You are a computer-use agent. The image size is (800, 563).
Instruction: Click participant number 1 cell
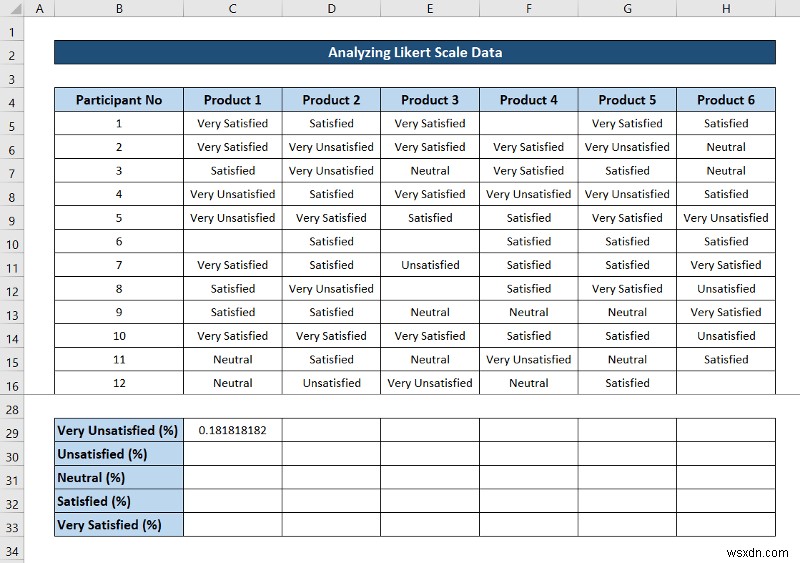tap(119, 124)
